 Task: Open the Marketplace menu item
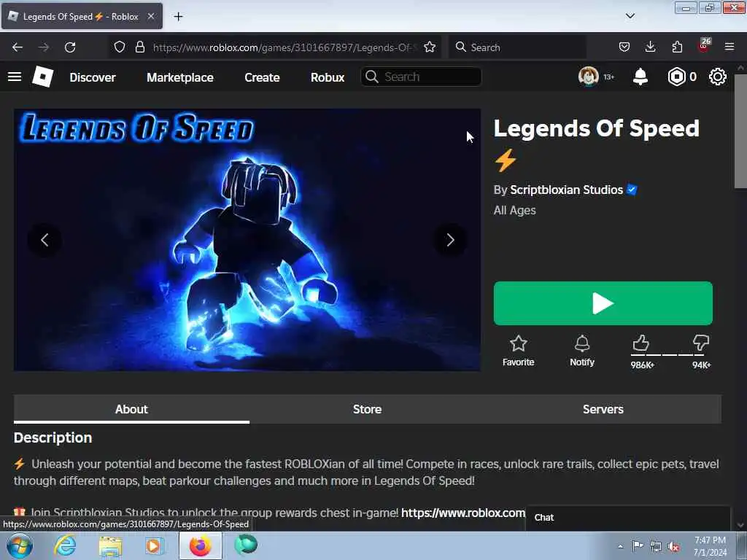pos(180,77)
